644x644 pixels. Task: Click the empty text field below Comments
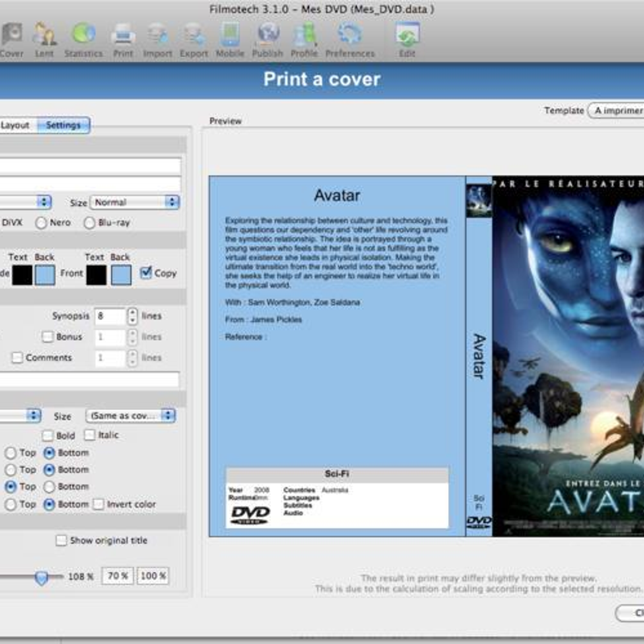tap(89, 379)
